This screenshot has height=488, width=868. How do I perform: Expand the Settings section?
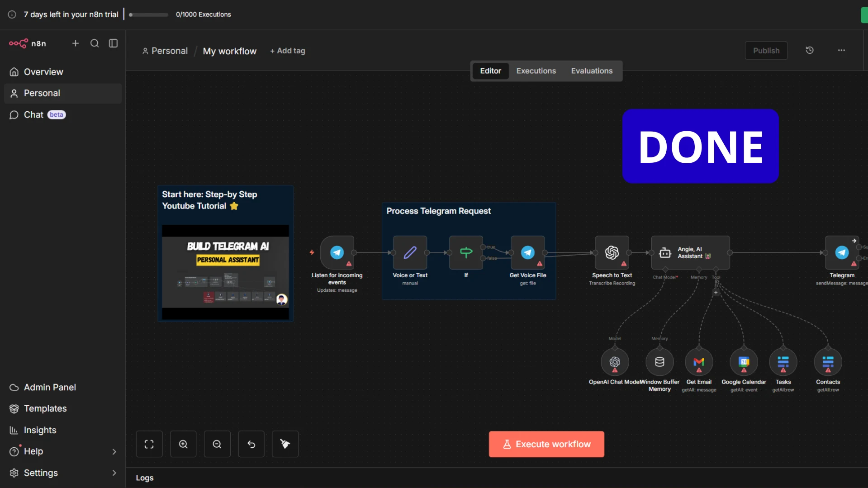click(62, 473)
